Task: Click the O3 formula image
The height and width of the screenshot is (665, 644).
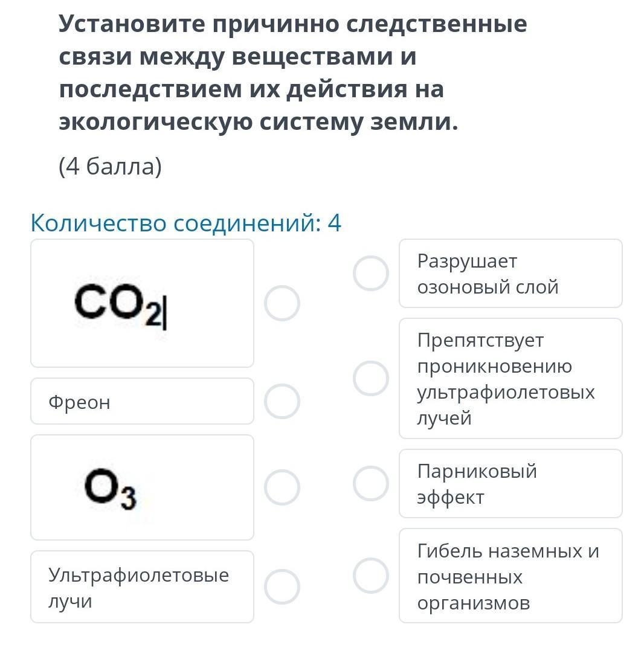Action: pyautogui.click(x=111, y=489)
